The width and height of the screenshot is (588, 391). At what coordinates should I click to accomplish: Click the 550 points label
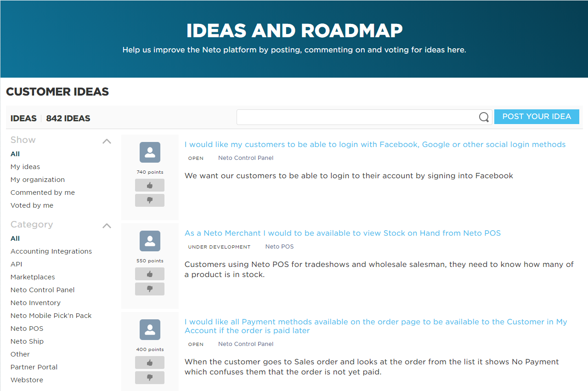point(150,261)
